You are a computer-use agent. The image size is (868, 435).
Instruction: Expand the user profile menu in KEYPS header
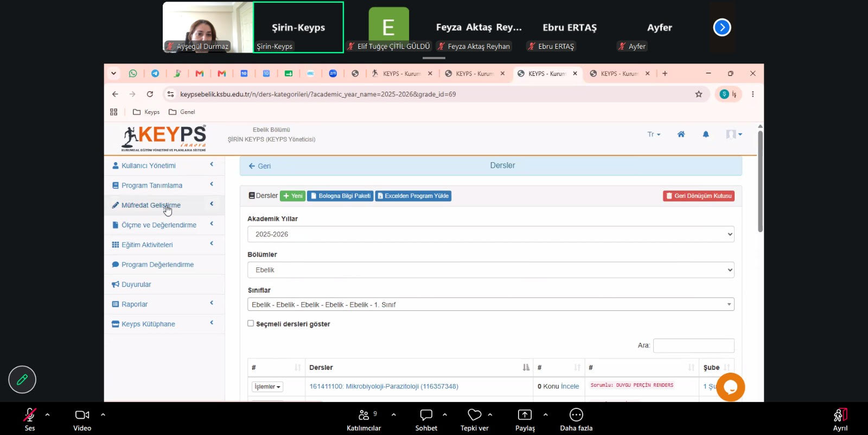tap(734, 135)
